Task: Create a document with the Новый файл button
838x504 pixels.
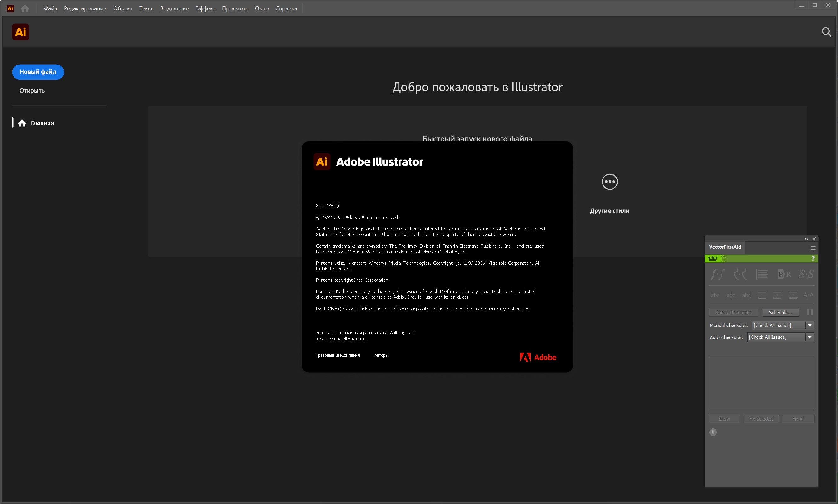Action: pos(38,72)
